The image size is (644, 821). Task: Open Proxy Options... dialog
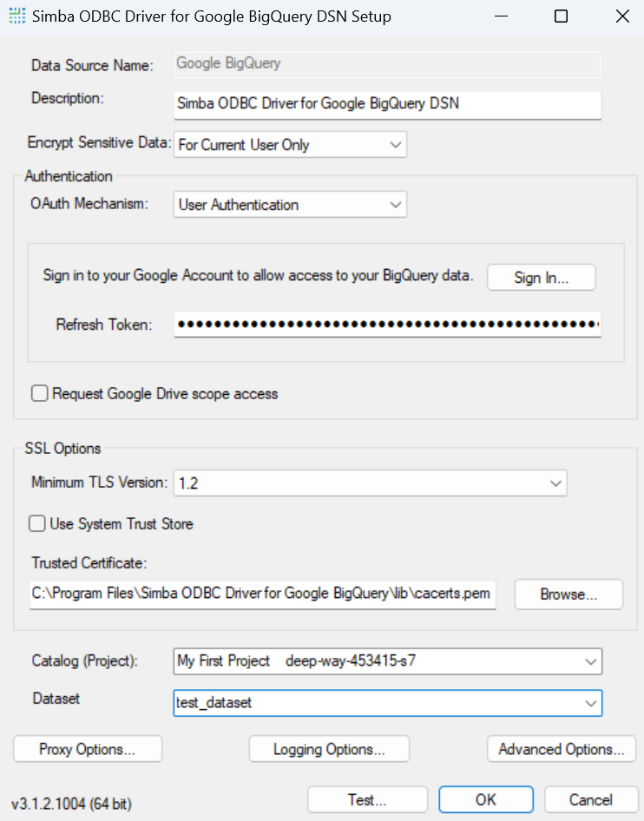88,749
